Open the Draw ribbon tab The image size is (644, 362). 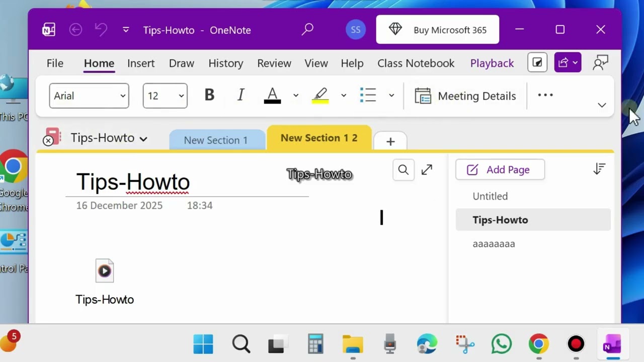(x=182, y=63)
